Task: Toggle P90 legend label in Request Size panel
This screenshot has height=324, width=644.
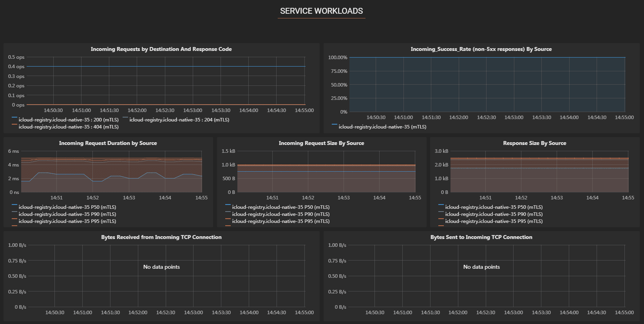Action: (280, 214)
